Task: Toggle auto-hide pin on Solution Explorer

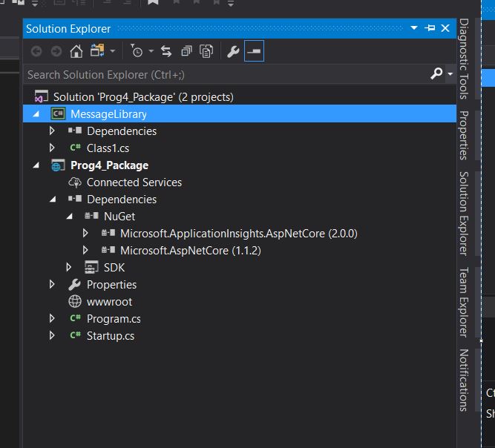Action: click(x=430, y=28)
